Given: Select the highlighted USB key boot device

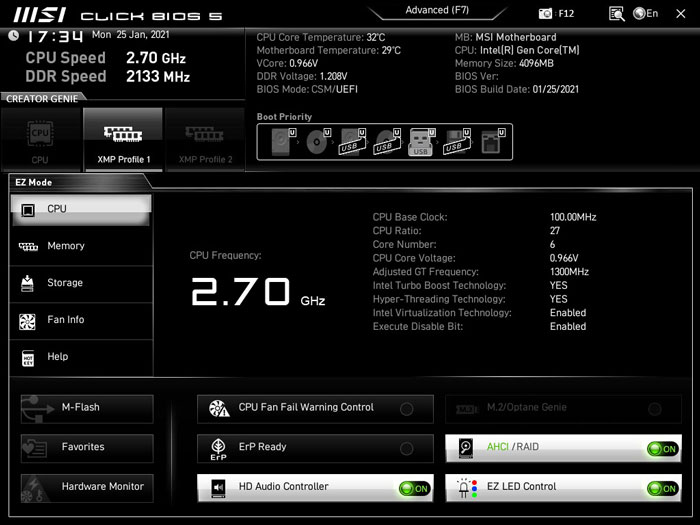Looking at the screenshot, I should point(421,142).
